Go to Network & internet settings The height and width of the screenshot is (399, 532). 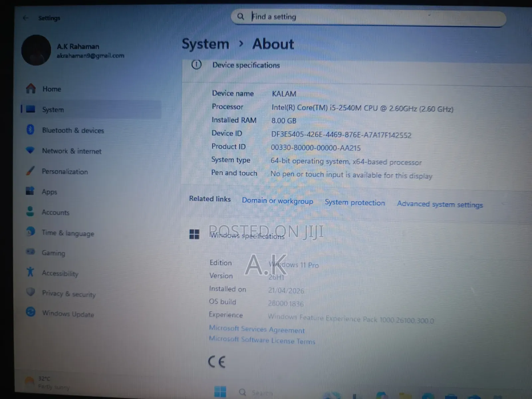pos(91,151)
